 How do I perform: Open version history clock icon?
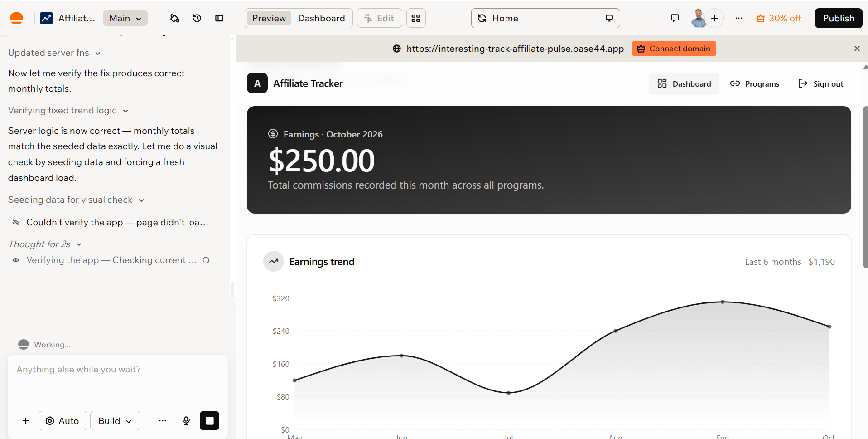pyautogui.click(x=197, y=18)
